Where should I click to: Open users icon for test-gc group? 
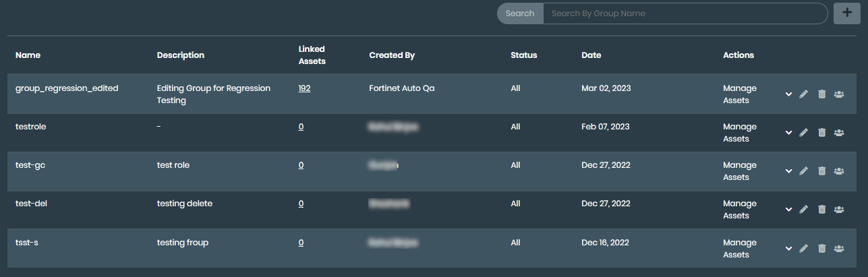point(839,171)
